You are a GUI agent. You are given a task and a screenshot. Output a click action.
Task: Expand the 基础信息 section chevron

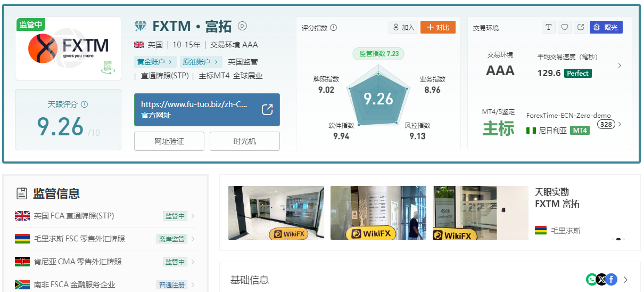point(626,279)
